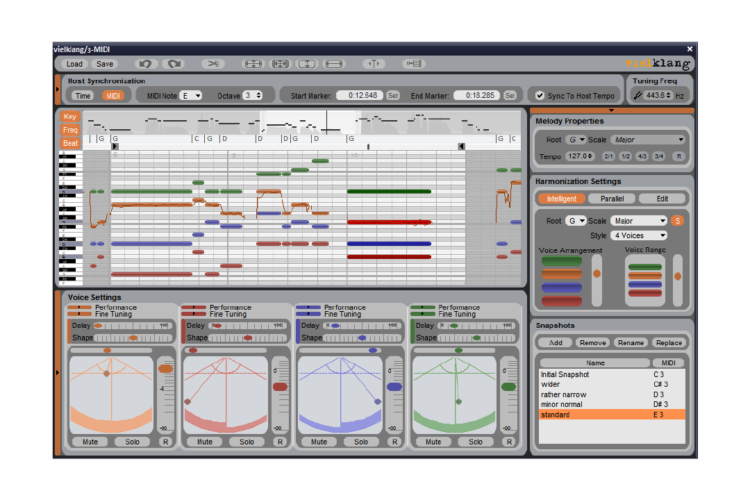Click the undo arrow icon in toolbar
Image resolution: width=750 pixels, height=500 pixels.
[x=145, y=63]
